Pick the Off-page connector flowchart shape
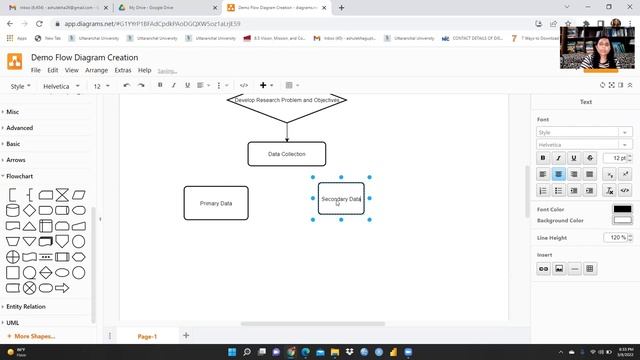Viewport: 640px width, 360px height. click(x=62, y=241)
